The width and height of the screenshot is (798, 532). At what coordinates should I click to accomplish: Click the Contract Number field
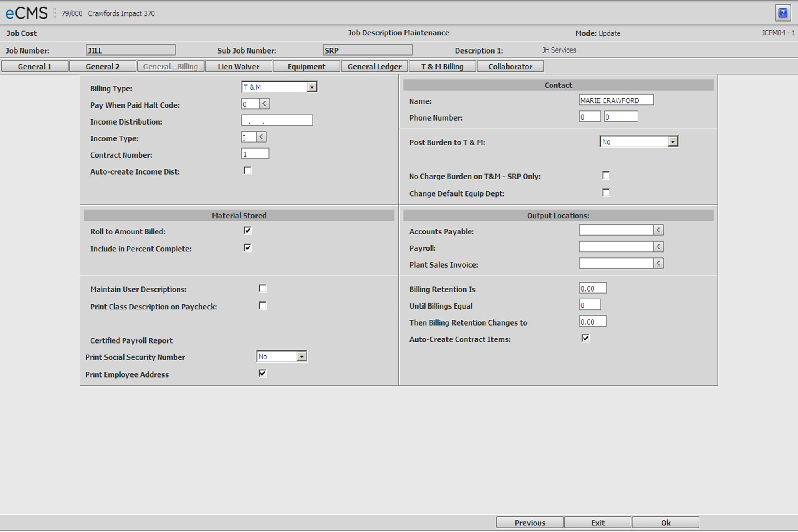(x=255, y=154)
